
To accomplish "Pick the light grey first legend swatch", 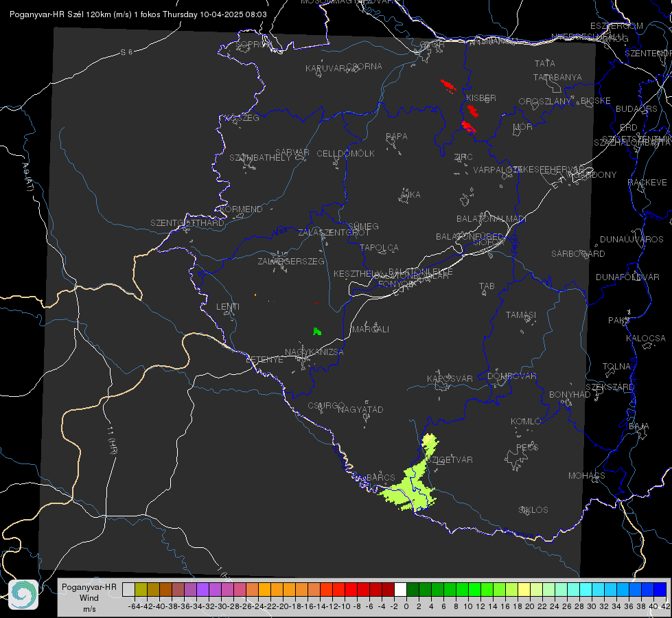I will pos(128,589).
